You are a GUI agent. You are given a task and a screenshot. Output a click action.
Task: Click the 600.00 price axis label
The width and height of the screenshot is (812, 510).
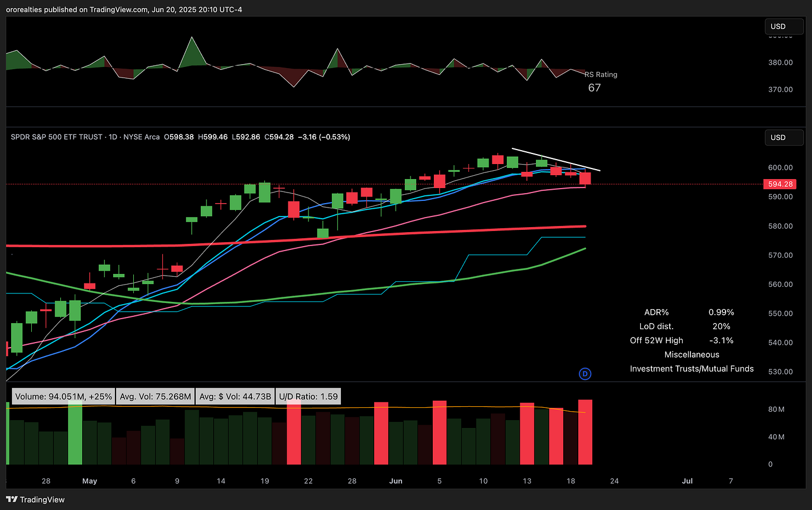pos(780,167)
